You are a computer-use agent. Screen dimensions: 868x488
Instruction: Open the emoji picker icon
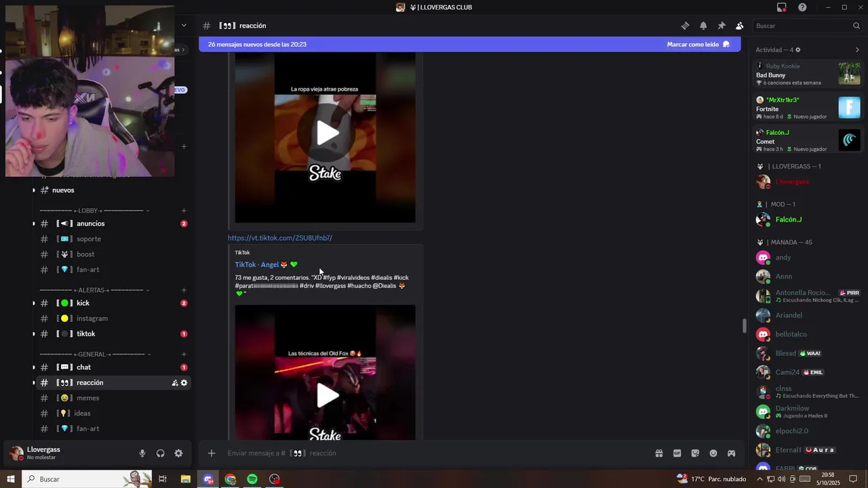(713, 453)
